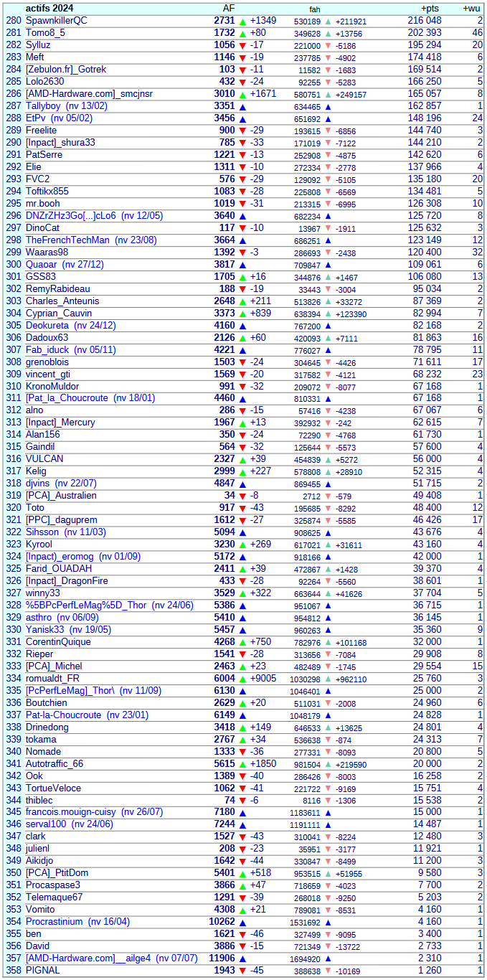
Task: Click blue fah arrow in Quaoar row
Action: [328, 265]
